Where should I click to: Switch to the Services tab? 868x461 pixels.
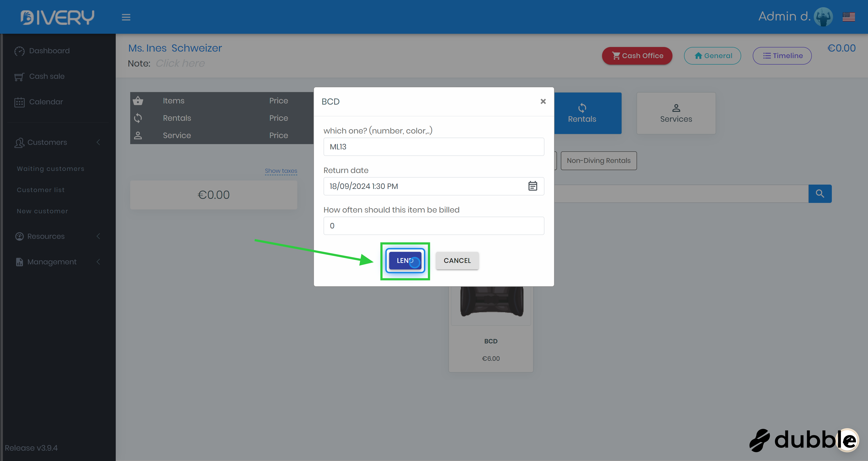(x=676, y=113)
